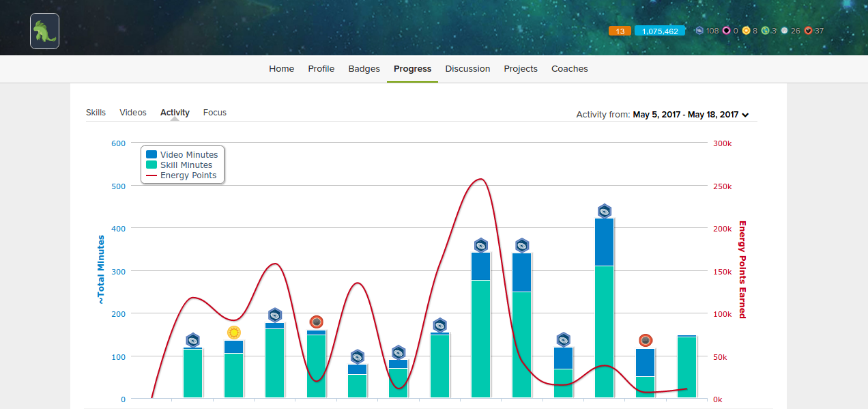Click the orange 13 counter
This screenshot has height=409, width=868.
coord(620,31)
